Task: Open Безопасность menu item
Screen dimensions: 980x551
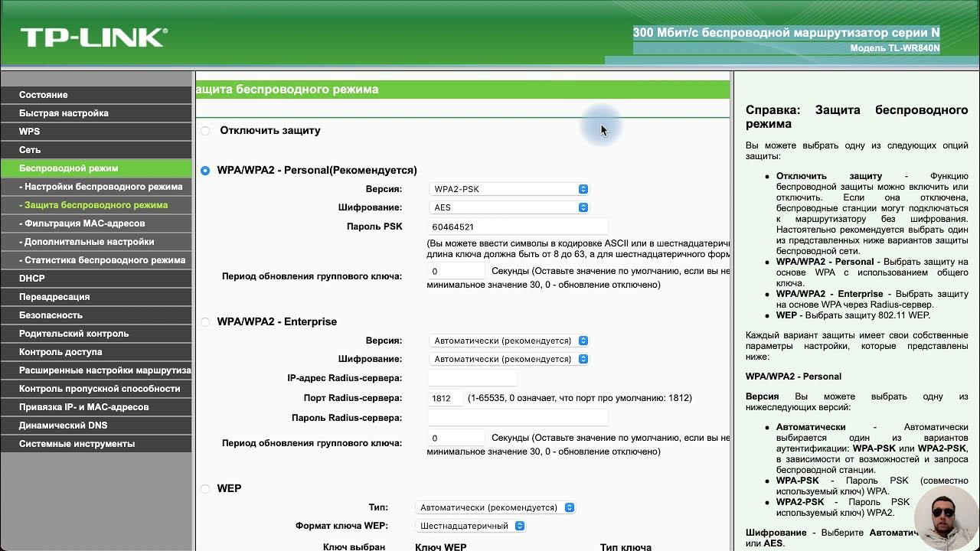Action: pyautogui.click(x=96, y=315)
